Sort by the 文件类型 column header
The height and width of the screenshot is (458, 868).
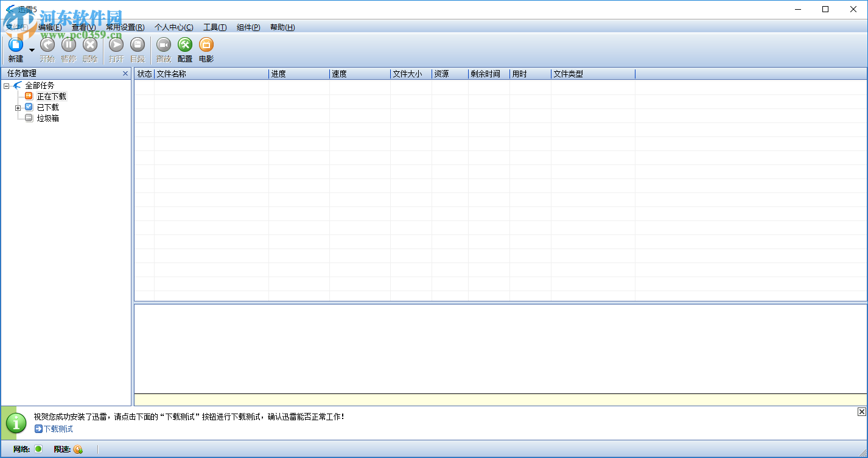[x=593, y=74]
